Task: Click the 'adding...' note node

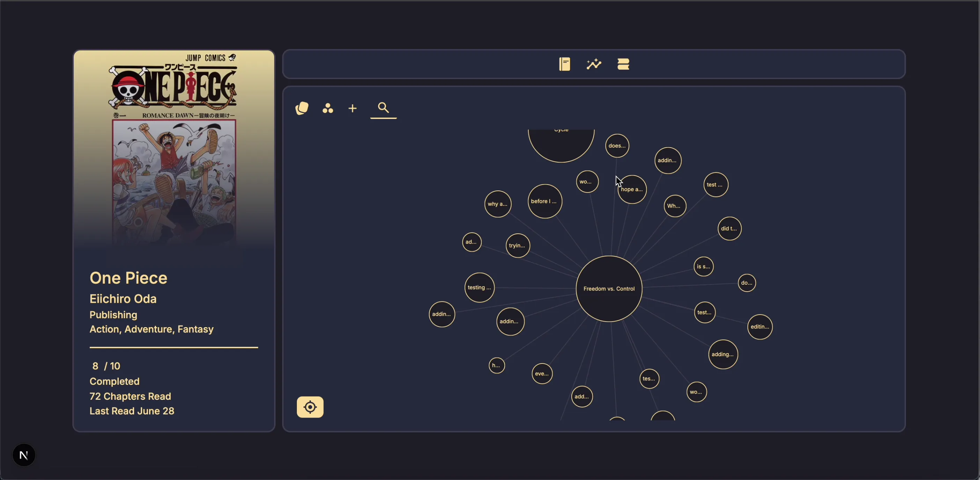Action: click(723, 354)
